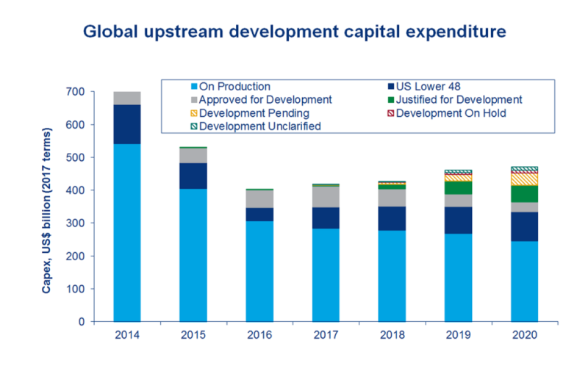Click the On Production legend label text

(x=235, y=87)
